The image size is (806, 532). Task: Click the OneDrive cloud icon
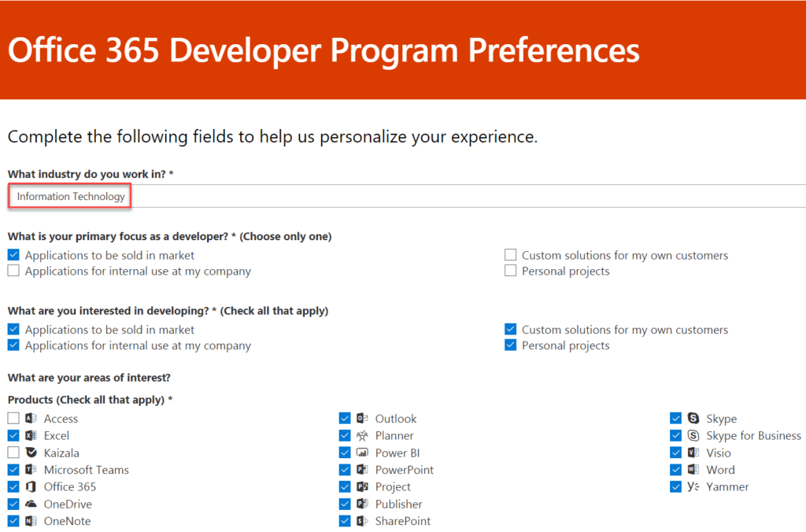[x=31, y=504]
